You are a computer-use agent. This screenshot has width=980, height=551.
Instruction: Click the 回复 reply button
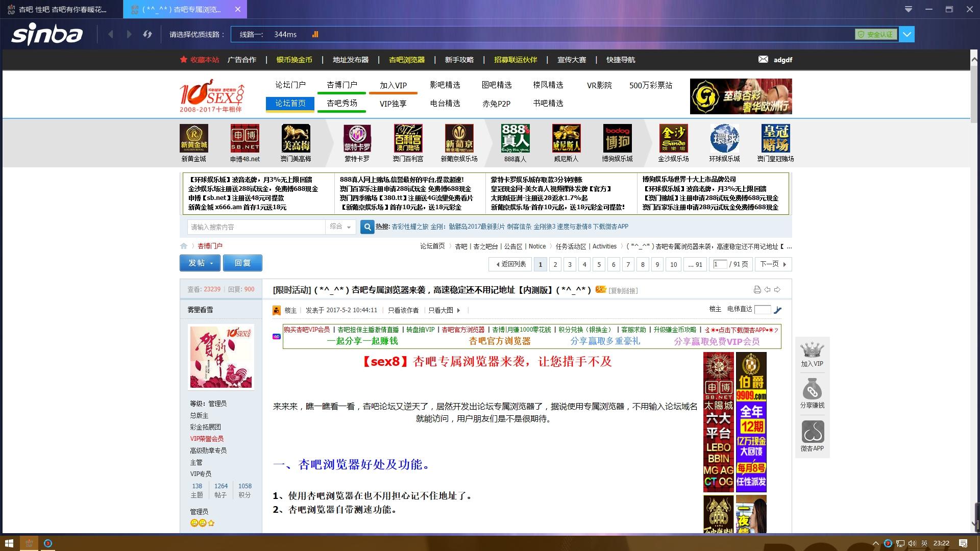coord(242,263)
